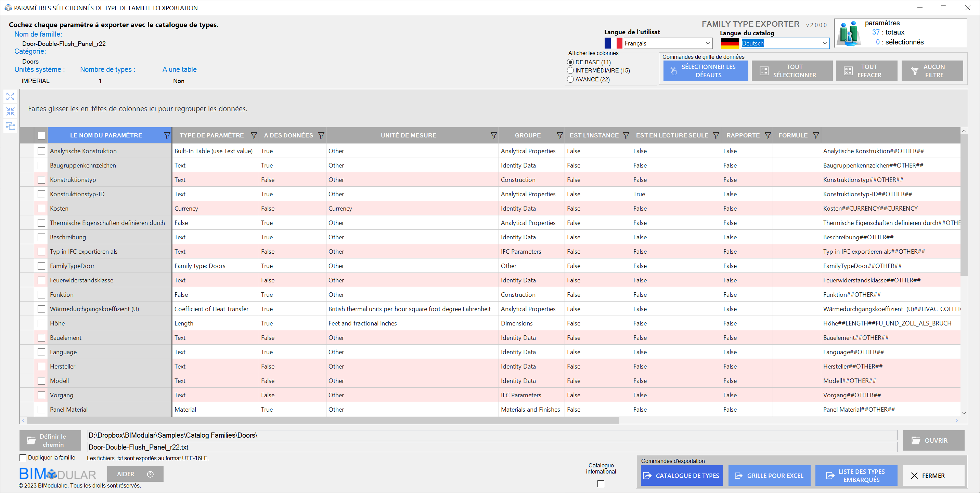Select INTERMÉDIAIRE (15) columns option

pyautogui.click(x=570, y=71)
